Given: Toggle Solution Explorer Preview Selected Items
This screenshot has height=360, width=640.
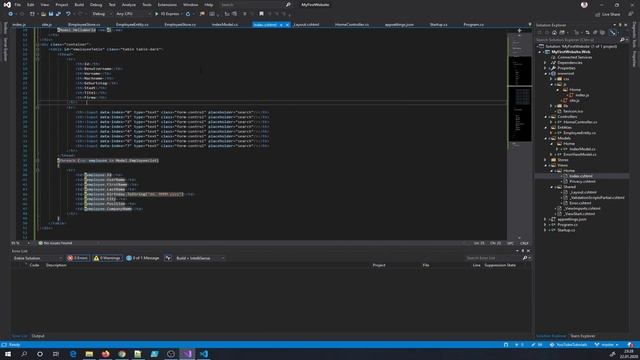Looking at the screenshot, I should [612, 33].
